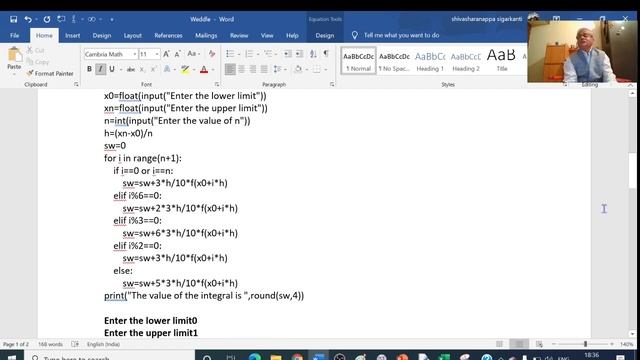Open Paragraph dialog launcher
Viewport: 640px width, 360px height.
click(x=332, y=84)
